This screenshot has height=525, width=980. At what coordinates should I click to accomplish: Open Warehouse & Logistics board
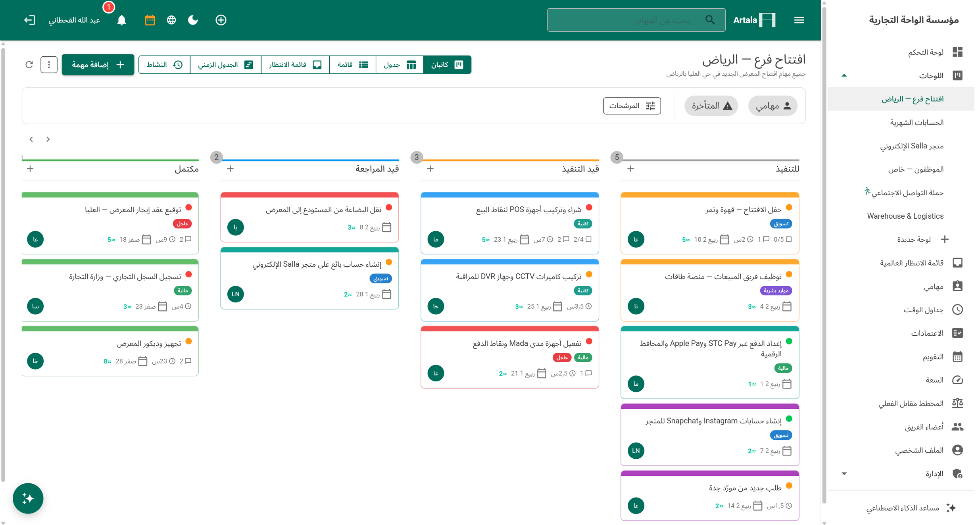coord(901,216)
